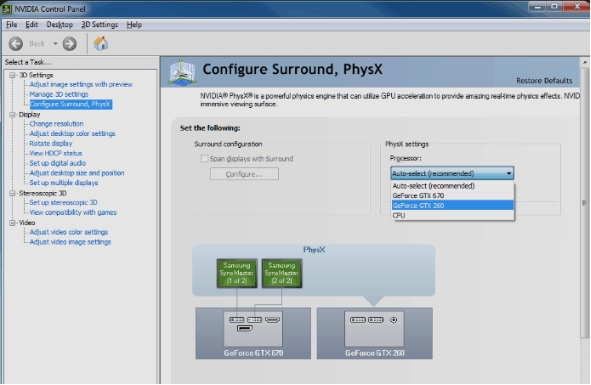
Task: Open the Back history dropdown arrow
Action: [x=55, y=44]
